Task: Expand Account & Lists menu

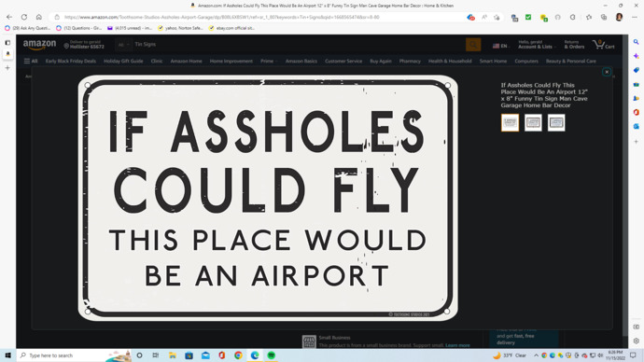Action: [537, 45]
